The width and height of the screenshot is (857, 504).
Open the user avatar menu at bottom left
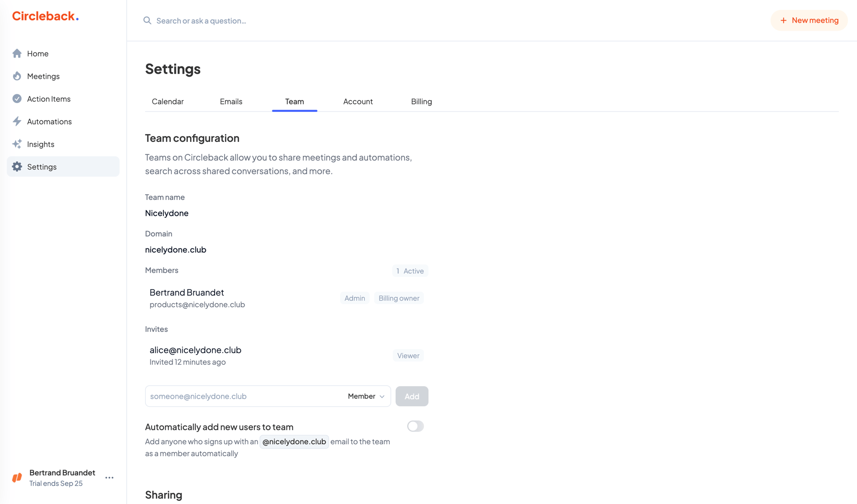(17, 477)
